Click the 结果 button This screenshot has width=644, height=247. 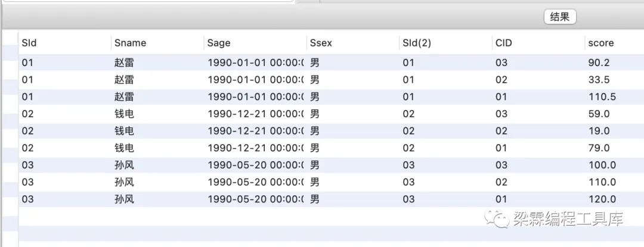tap(560, 17)
